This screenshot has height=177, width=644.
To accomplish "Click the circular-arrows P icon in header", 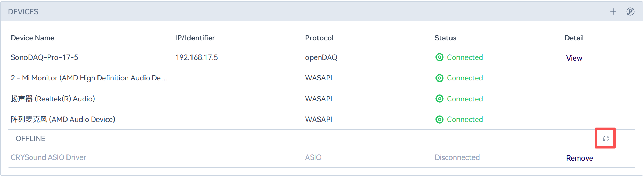I will [x=630, y=11].
